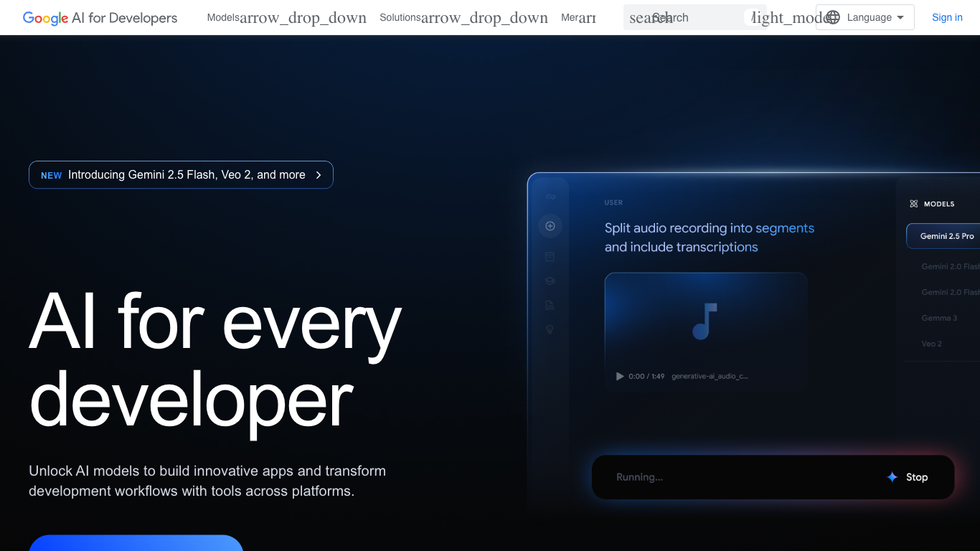Click the generative-ai_audio_c... file name
This screenshot has width=980, height=551.
coord(710,376)
